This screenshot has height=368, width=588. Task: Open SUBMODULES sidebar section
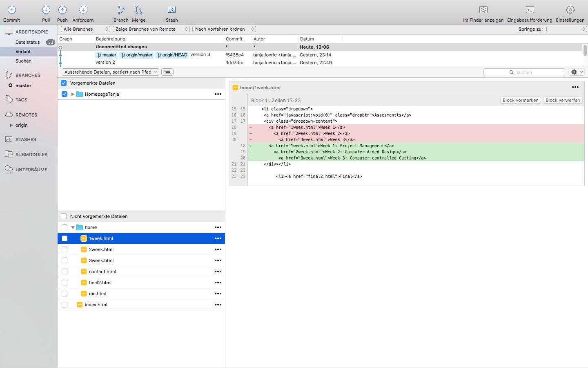(31, 155)
